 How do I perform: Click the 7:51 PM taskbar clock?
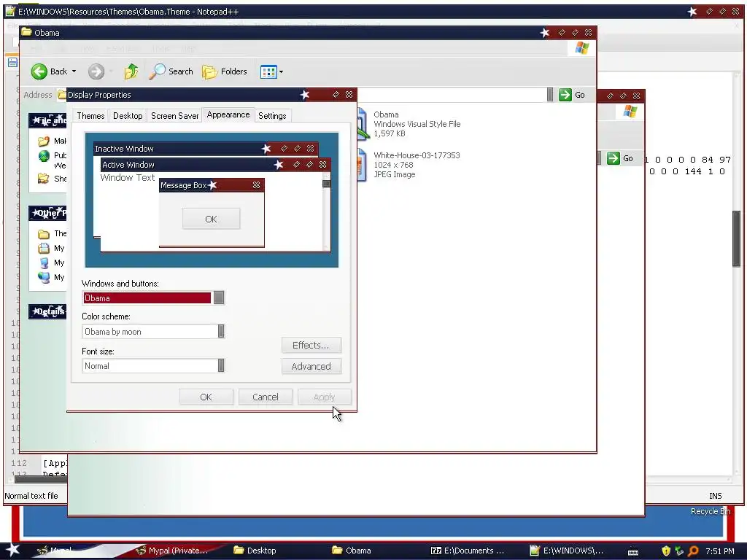coord(720,551)
